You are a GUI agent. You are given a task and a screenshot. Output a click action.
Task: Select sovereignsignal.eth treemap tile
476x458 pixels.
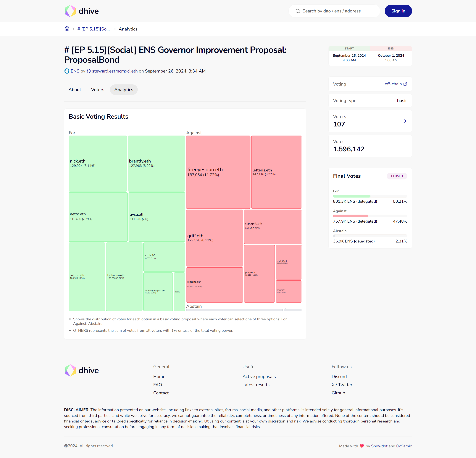point(158,292)
